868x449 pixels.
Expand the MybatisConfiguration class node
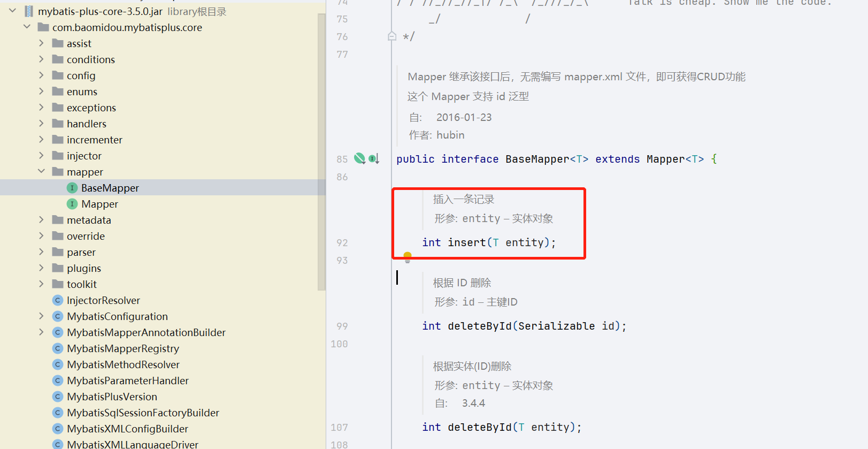tap(41, 316)
